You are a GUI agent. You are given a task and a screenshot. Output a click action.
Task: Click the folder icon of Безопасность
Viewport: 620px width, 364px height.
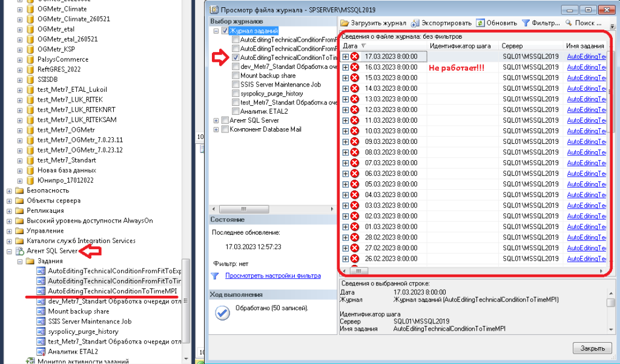pyautogui.click(x=19, y=190)
